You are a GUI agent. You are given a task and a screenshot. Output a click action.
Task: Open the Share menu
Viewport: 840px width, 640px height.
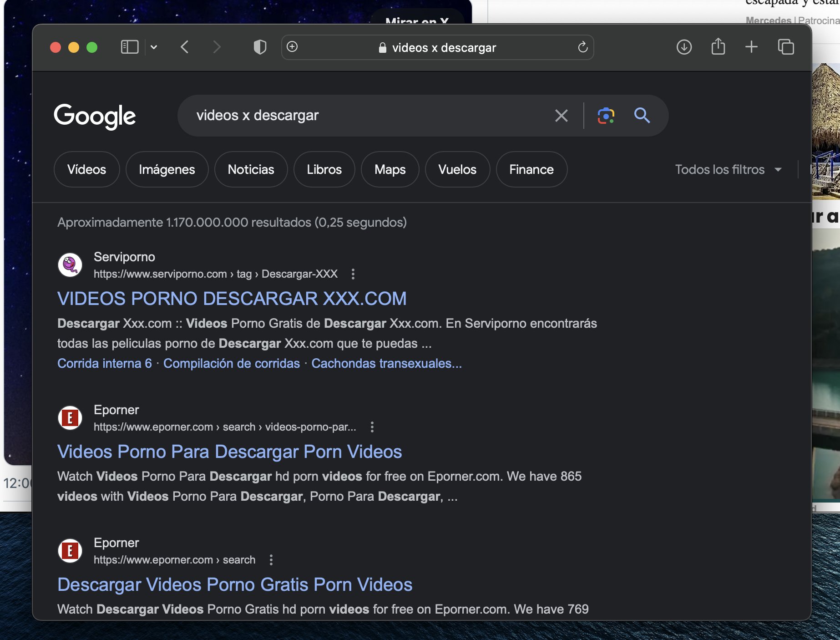(x=718, y=46)
